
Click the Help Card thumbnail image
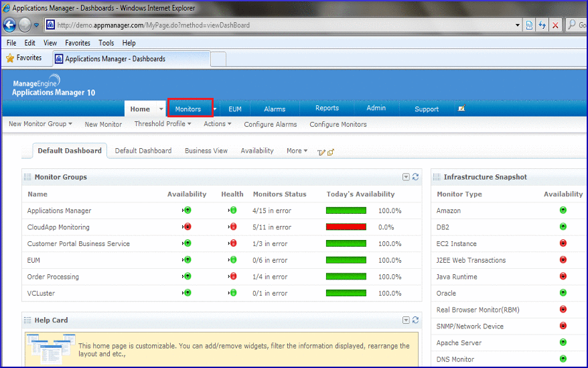[x=51, y=349]
